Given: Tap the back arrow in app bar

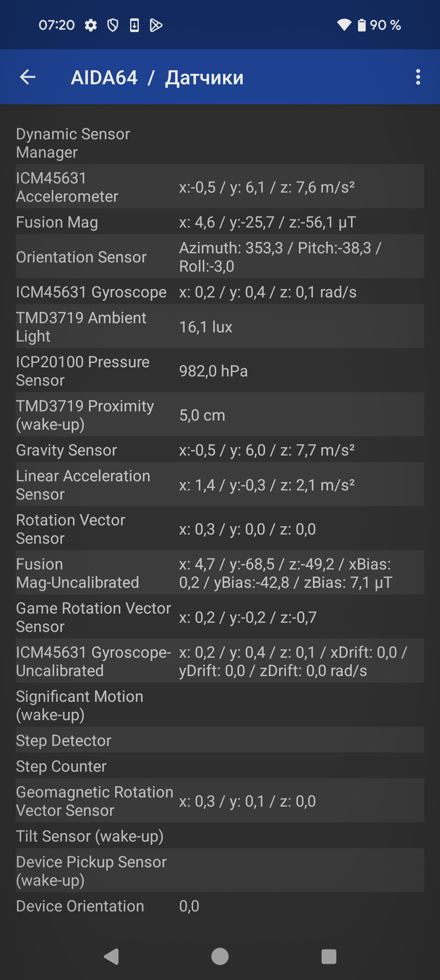Looking at the screenshot, I should (27, 77).
